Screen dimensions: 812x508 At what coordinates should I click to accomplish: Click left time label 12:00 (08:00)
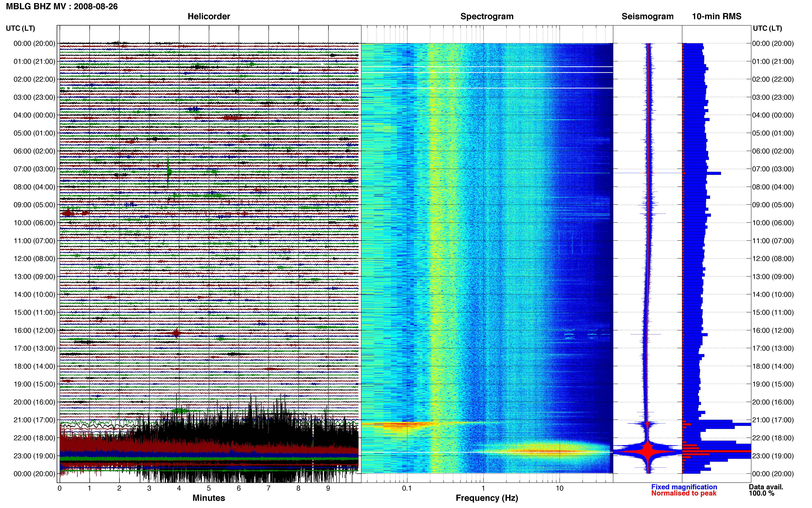pyautogui.click(x=34, y=259)
